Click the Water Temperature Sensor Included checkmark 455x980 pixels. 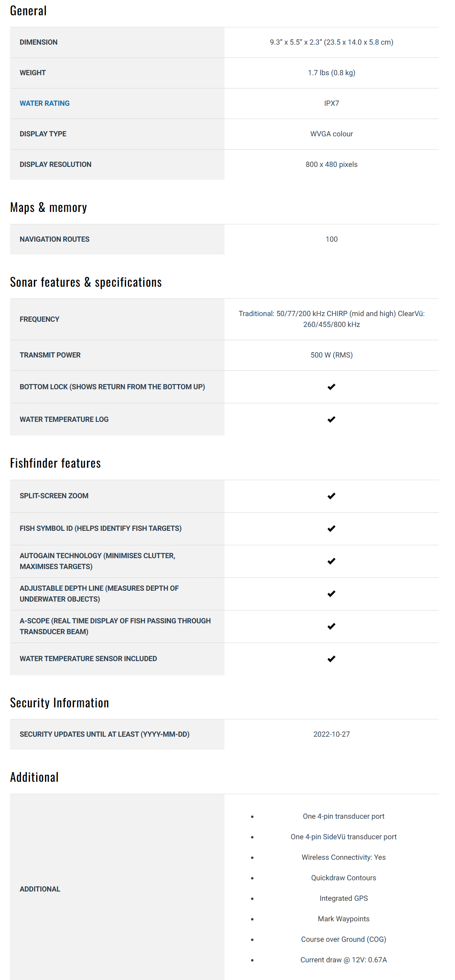pos(331,659)
